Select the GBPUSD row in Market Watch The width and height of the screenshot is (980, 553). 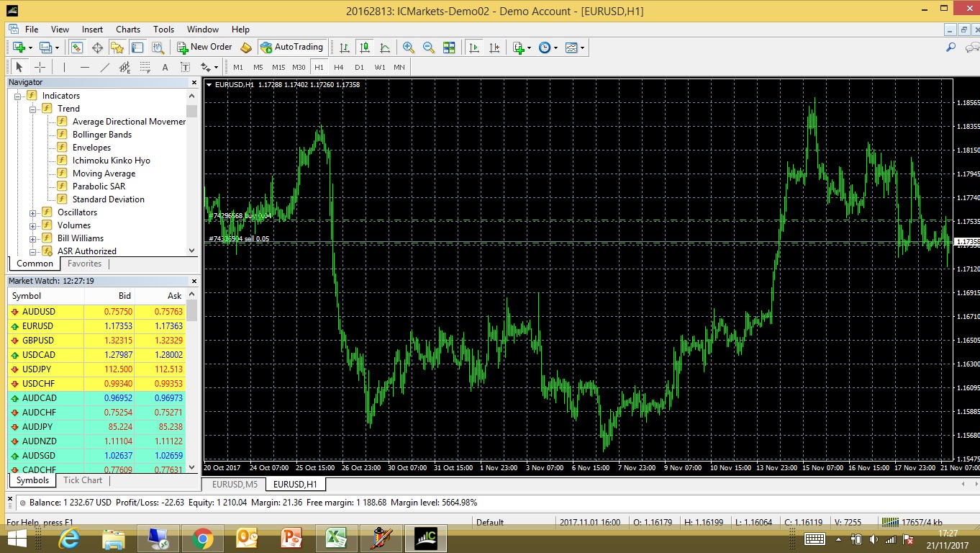coord(96,341)
